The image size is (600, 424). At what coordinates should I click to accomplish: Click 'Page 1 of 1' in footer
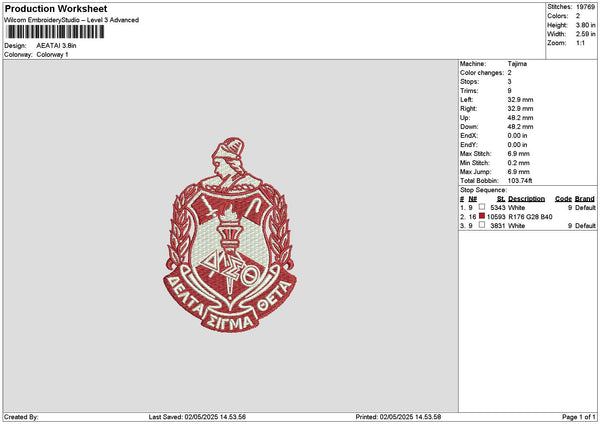point(579,417)
